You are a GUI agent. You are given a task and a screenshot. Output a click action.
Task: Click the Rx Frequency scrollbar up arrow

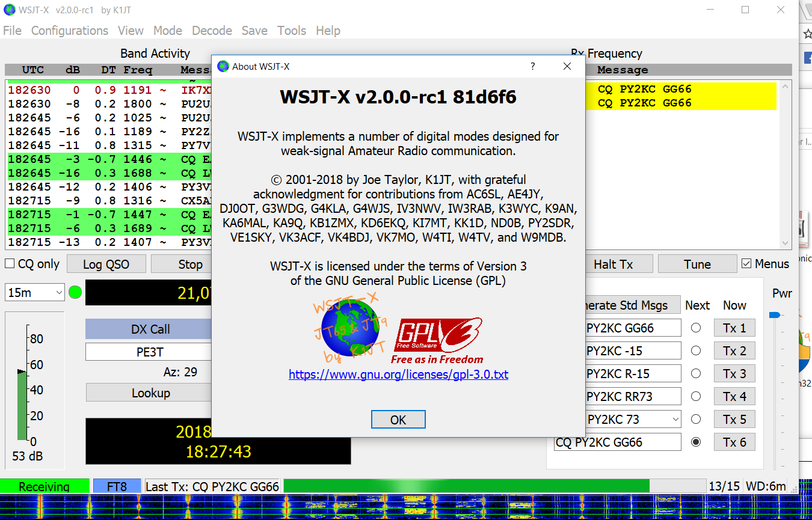coord(786,86)
